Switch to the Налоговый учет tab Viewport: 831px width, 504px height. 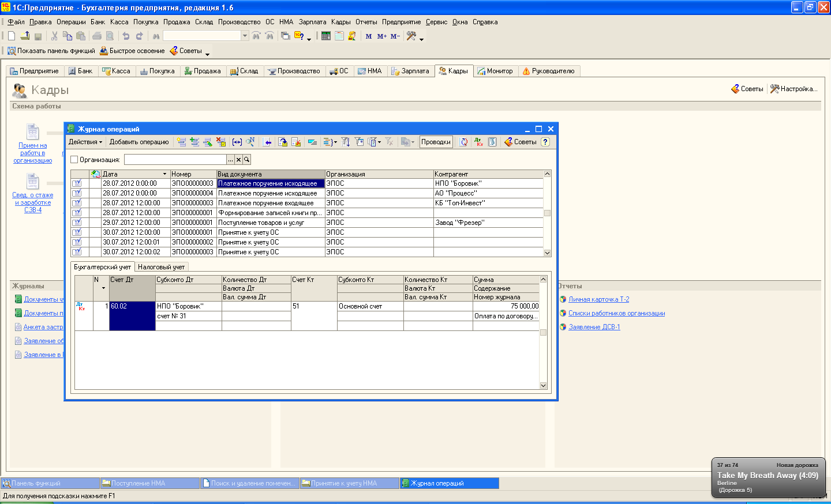(161, 267)
